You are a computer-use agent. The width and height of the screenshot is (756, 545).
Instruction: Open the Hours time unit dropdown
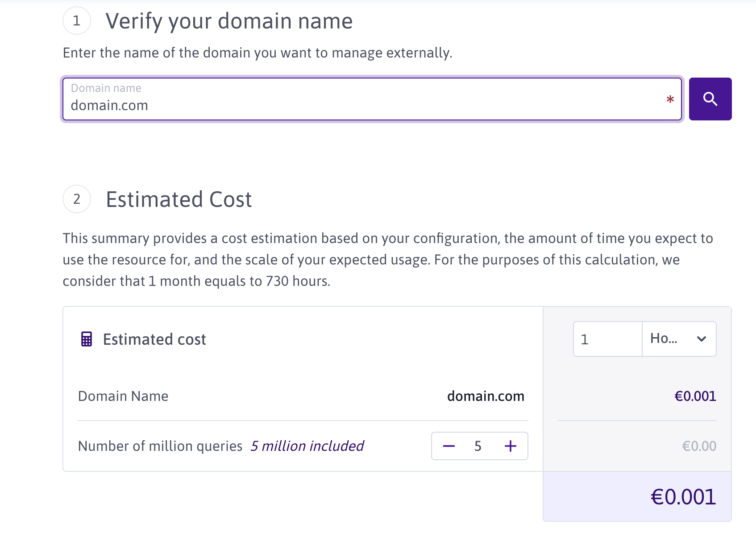point(679,339)
